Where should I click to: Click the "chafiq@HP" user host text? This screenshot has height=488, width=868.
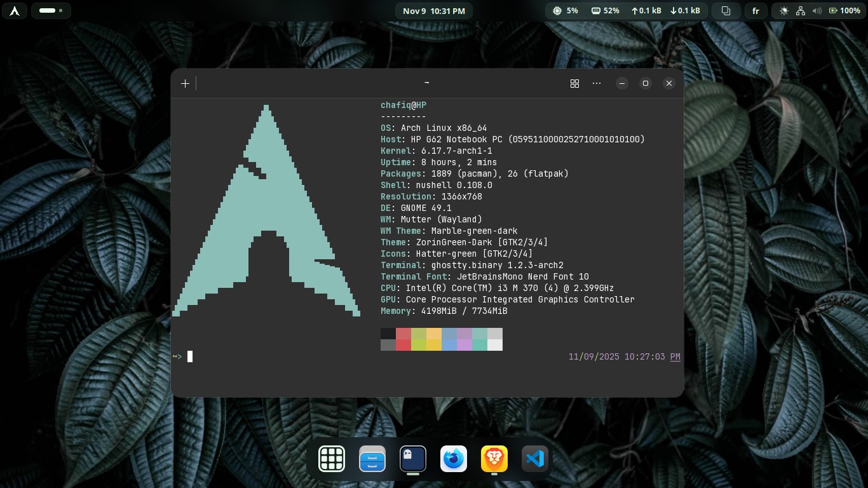403,105
